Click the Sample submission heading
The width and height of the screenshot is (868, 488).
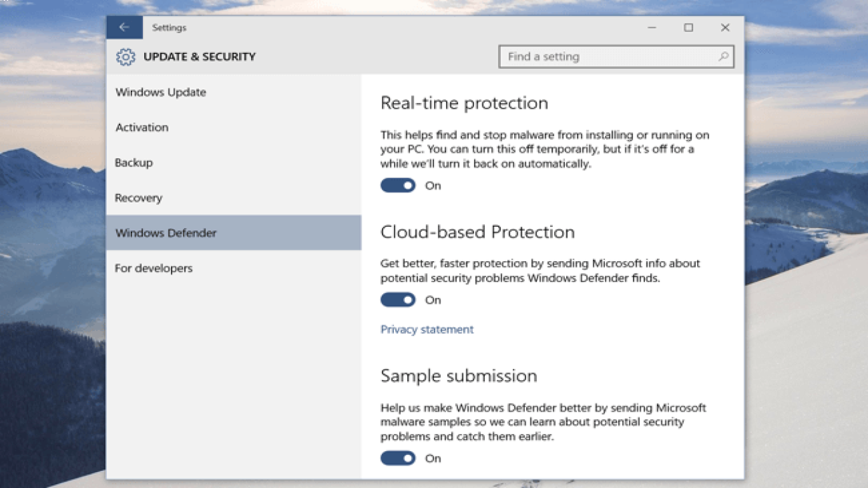tap(459, 376)
